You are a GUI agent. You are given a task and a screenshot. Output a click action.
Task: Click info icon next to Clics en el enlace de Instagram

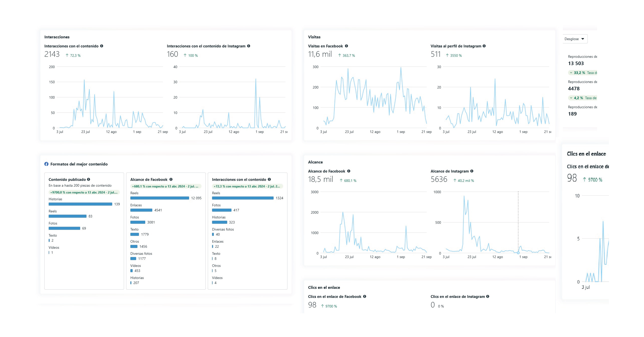[x=488, y=296]
